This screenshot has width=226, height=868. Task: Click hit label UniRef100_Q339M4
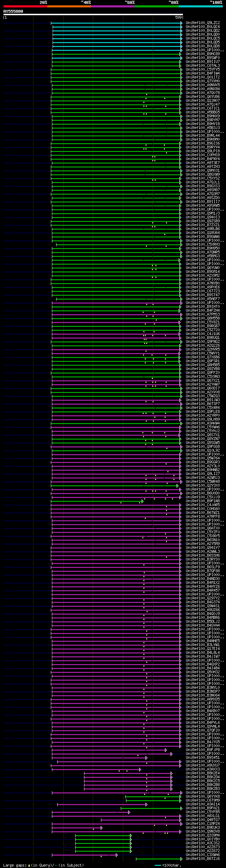pyautogui.click(x=203, y=835)
